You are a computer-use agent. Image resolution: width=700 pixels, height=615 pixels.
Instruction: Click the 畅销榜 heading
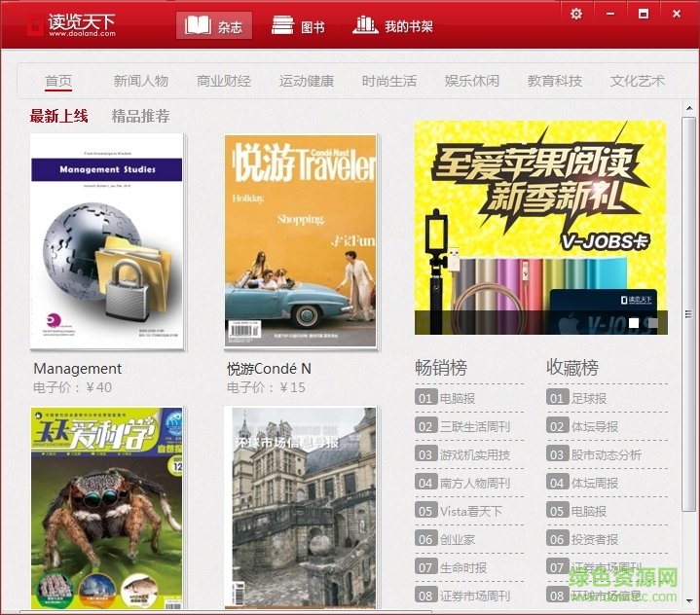(441, 368)
